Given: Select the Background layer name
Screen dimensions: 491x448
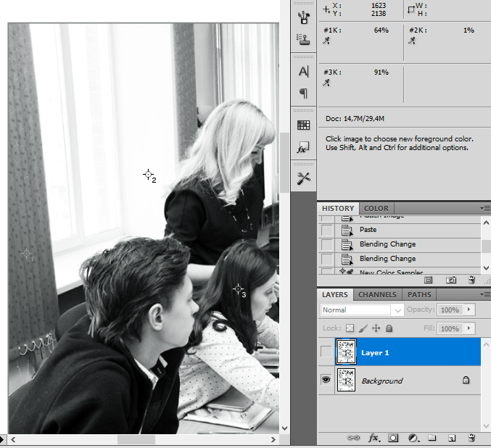Looking at the screenshot, I should [382, 381].
